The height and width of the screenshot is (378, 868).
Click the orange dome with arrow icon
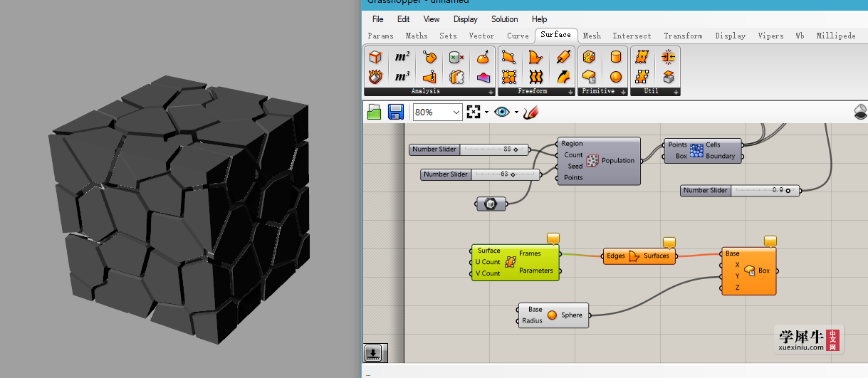(x=483, y=57)
